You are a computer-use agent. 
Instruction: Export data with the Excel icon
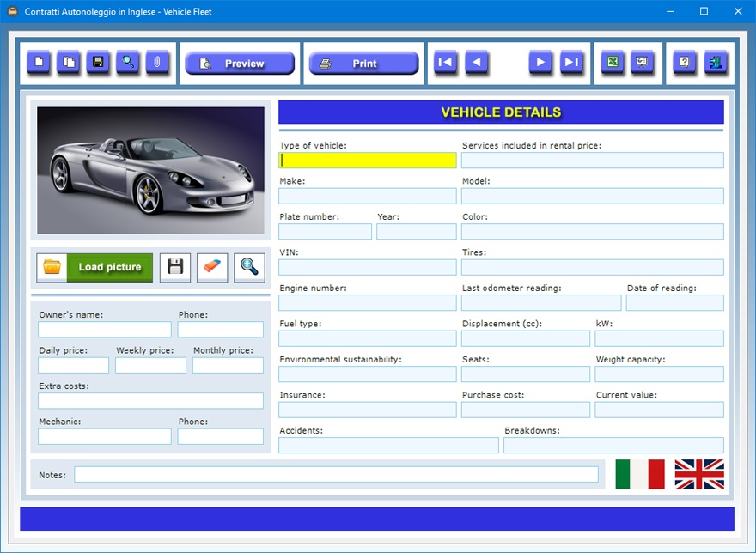click(x=613, y=63)
